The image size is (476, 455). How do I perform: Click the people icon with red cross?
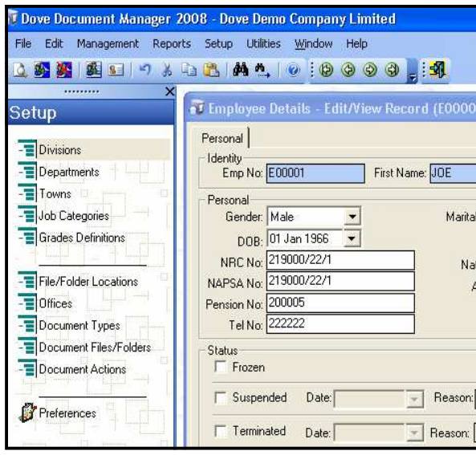[64, 70]
